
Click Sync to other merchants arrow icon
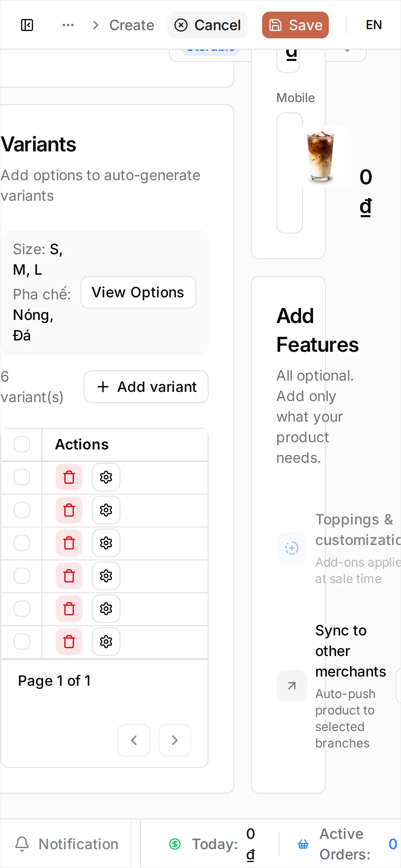pyautogui.click(x=292, y=686)
